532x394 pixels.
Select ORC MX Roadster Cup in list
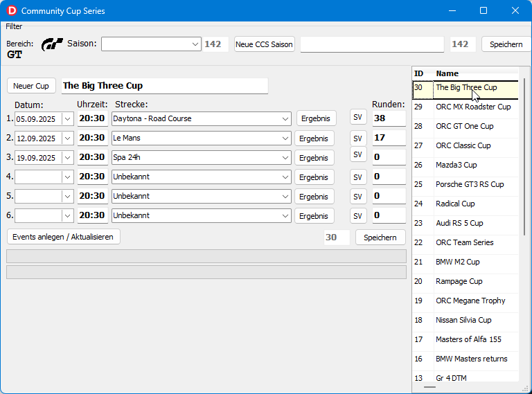(473, 107)
